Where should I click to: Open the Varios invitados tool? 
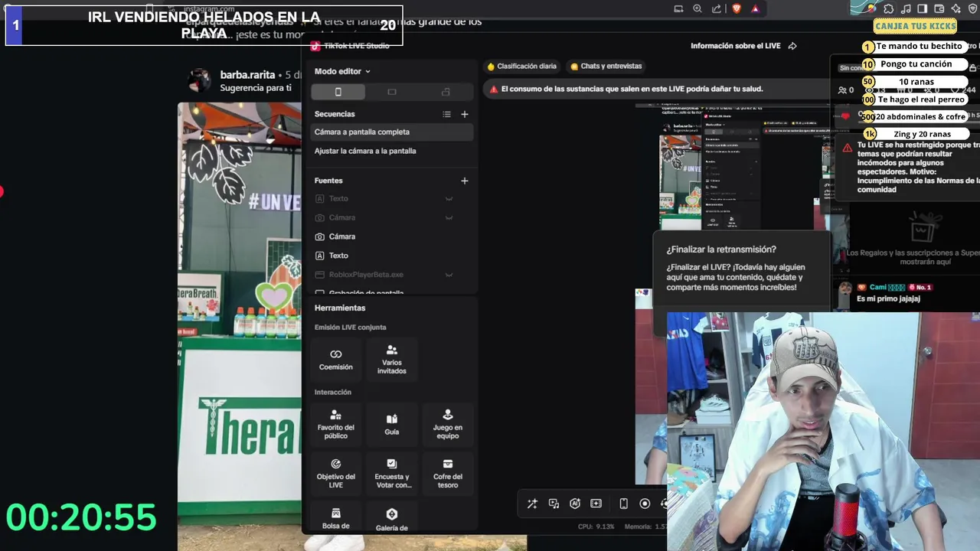tap(391, 360)
